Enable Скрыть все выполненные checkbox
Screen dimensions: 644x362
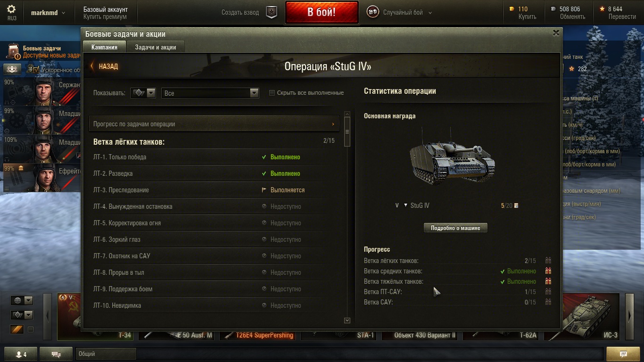click(x=272, y=93)
